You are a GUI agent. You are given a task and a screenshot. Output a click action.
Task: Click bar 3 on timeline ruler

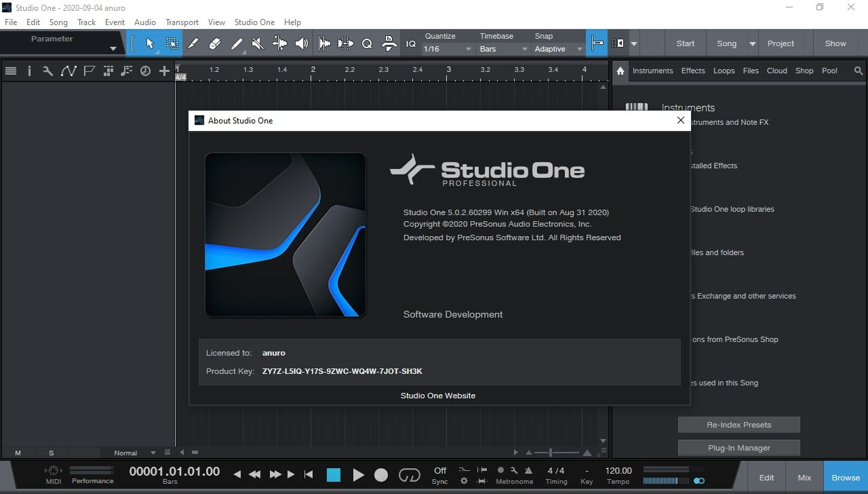click(x=448, y=69)
